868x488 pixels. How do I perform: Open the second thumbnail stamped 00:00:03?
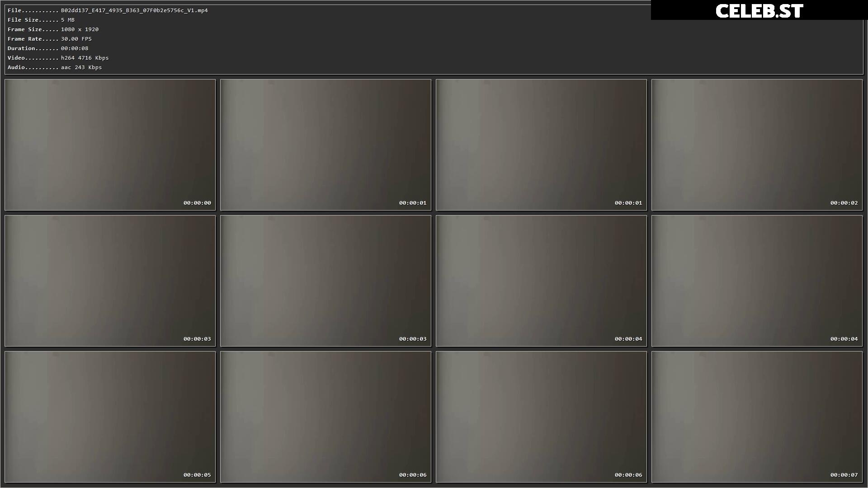325,281
